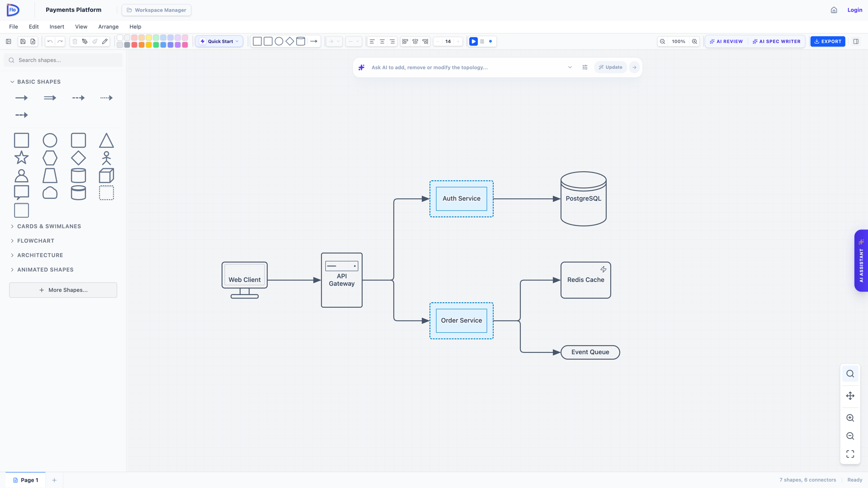Open canvas search magnifier tool
Screen dimensions: 868x488
[x=850, y=374]
